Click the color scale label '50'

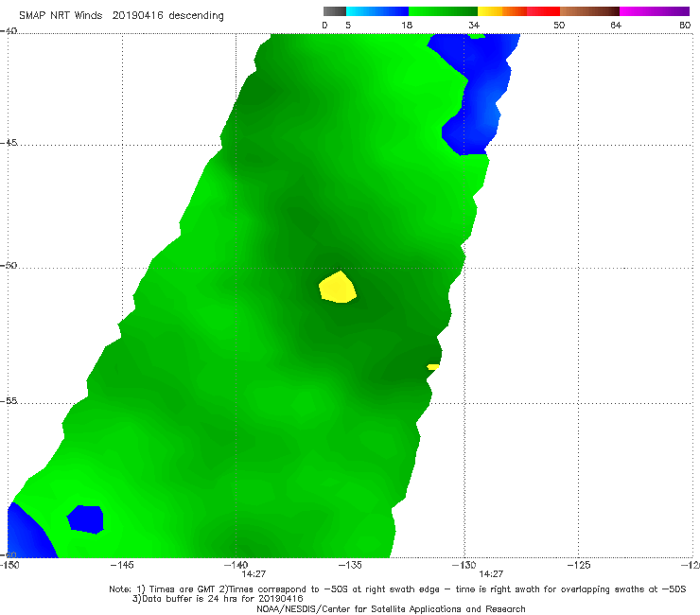click(559, 25)
